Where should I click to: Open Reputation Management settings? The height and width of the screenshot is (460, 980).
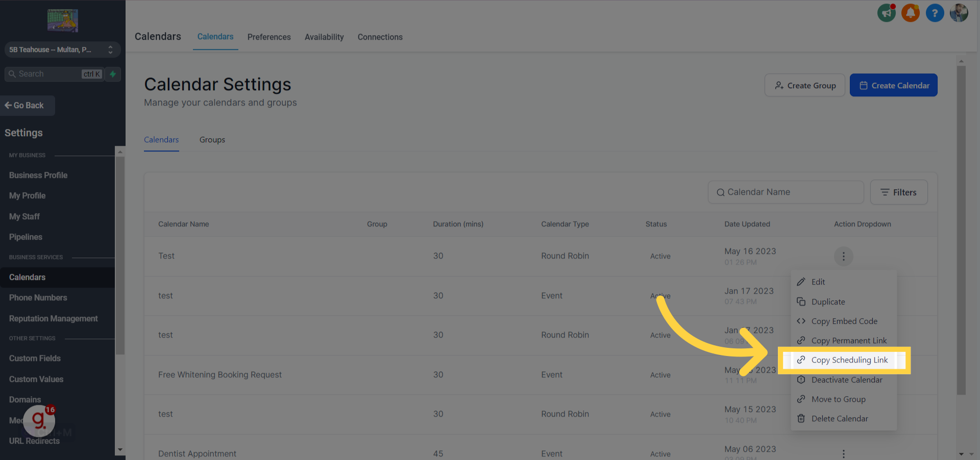tap(54, 319)
